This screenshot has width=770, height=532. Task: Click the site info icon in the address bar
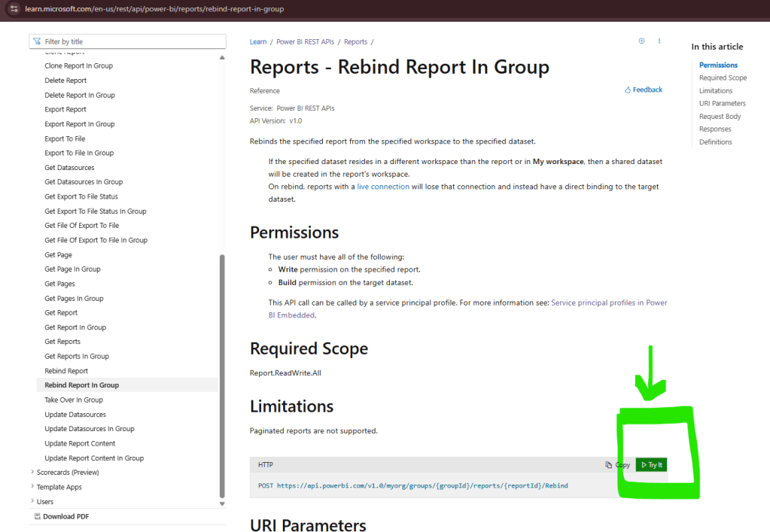coord(14,9)
